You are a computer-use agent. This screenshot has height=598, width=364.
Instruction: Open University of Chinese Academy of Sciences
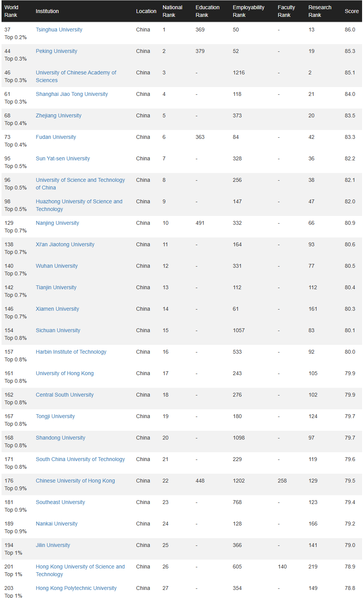click(x=76, y=72)
